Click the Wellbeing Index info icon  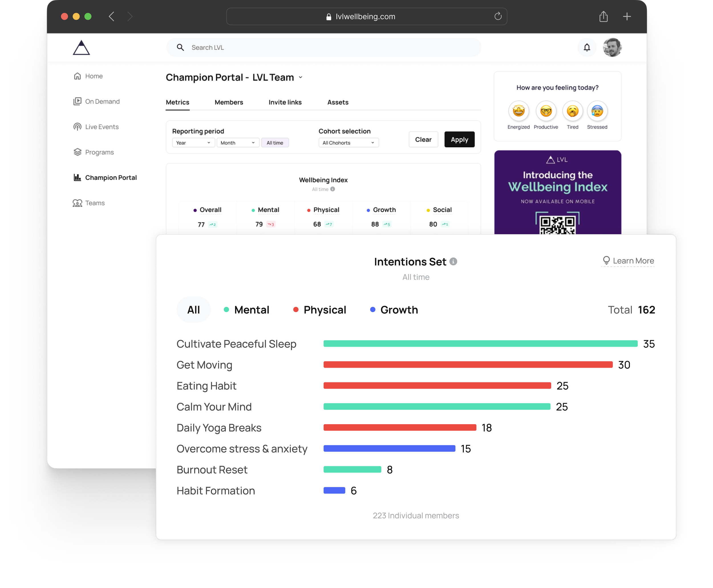[x=333, y=189]
